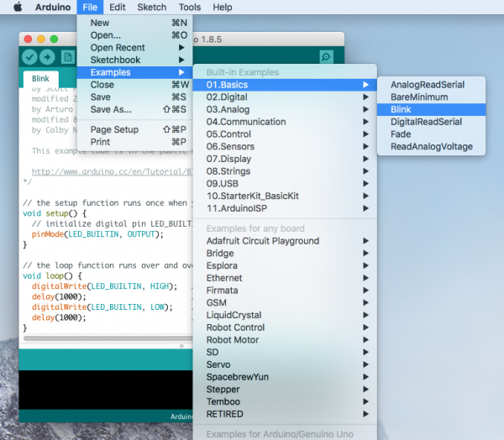Open the Blink example in submenu
This screenshot has width=504, height=440.
[x=432, y=110]
